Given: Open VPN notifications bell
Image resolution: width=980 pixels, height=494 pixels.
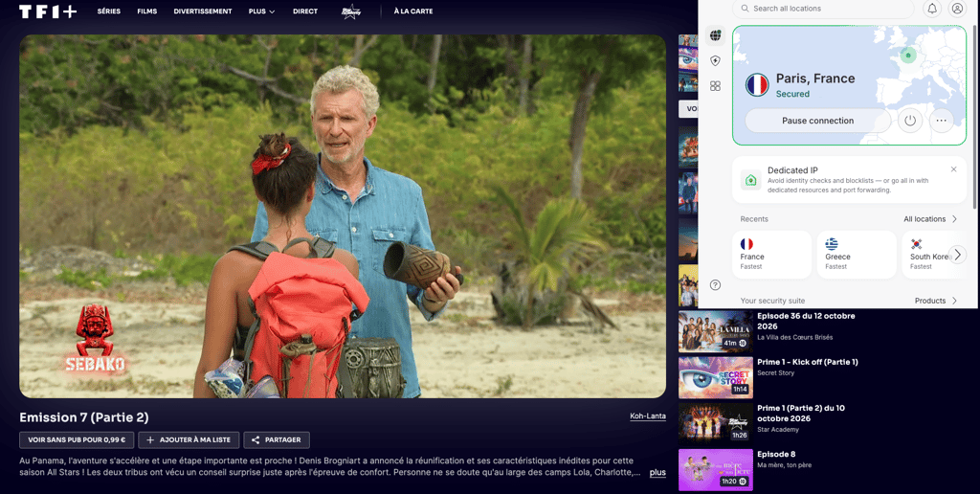Looking at the screenshot, I should click(932, 9).
